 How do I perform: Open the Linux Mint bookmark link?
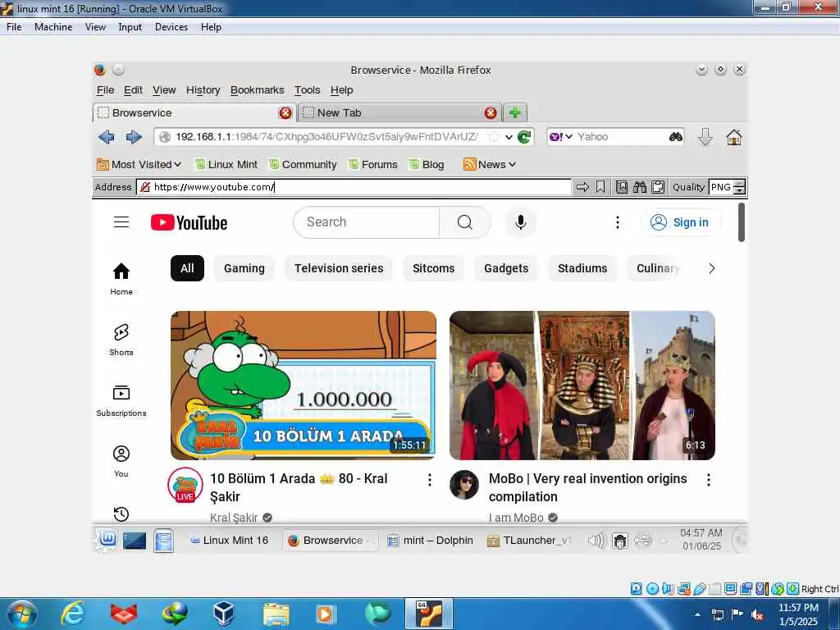(226, 164)
